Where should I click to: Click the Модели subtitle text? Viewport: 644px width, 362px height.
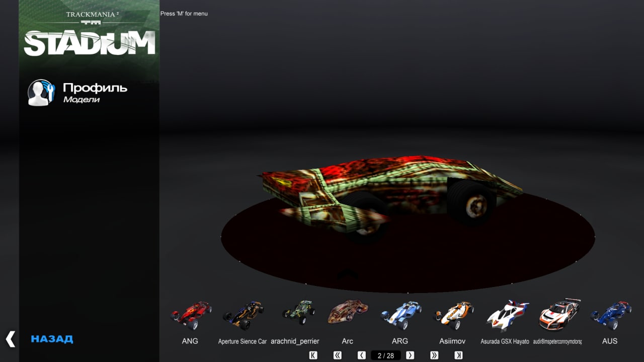tap(82, 100)
